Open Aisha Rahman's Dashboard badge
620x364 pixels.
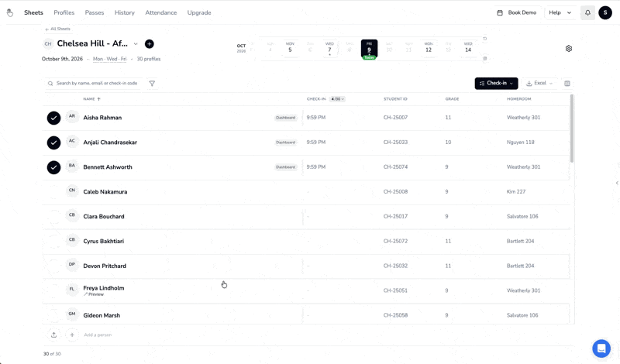pos(285,118)
